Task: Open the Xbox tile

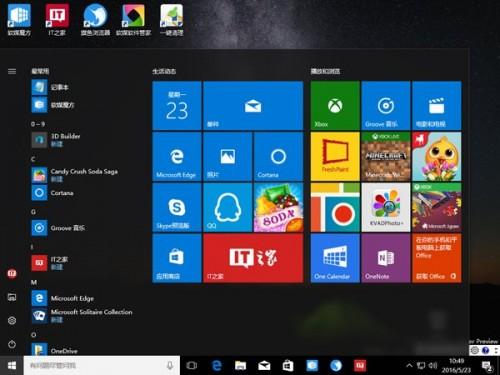Action: click(335, 105)
